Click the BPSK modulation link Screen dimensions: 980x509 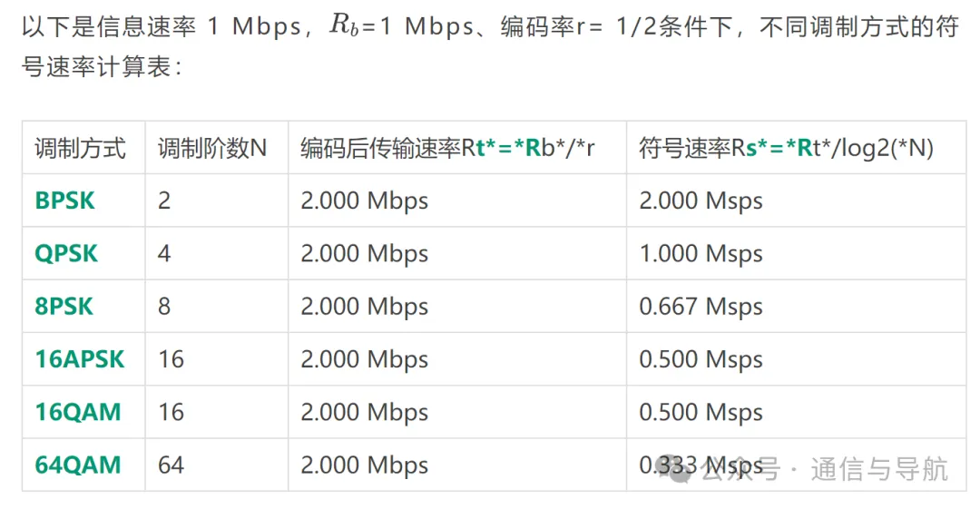click(x=64, y=201)
